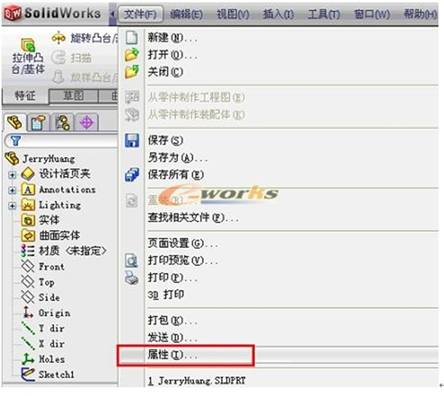444x396 pixels.
Task: Choose 打印预览(V)... menu entry
Action: tap(183, 260)
